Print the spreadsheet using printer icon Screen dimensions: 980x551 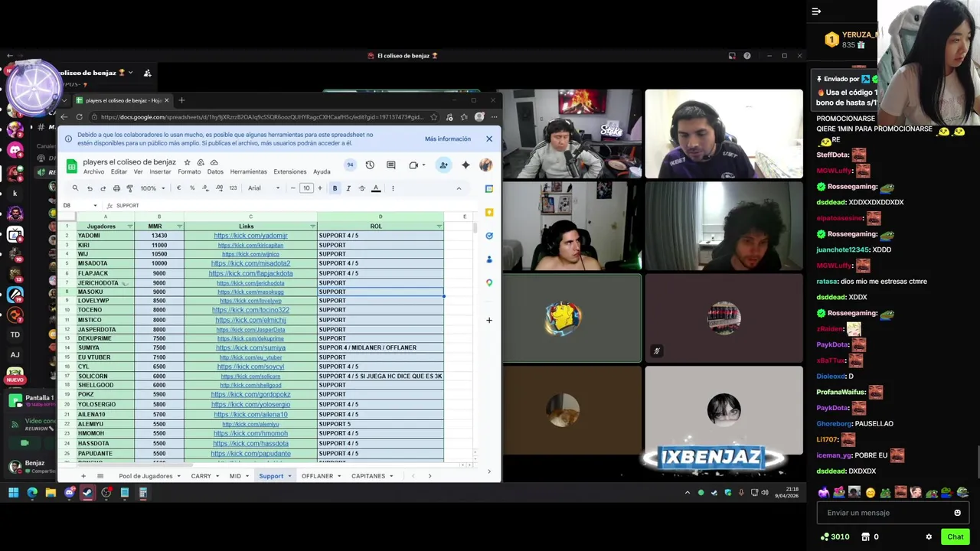pyautogui.click(x=116, y=188)
